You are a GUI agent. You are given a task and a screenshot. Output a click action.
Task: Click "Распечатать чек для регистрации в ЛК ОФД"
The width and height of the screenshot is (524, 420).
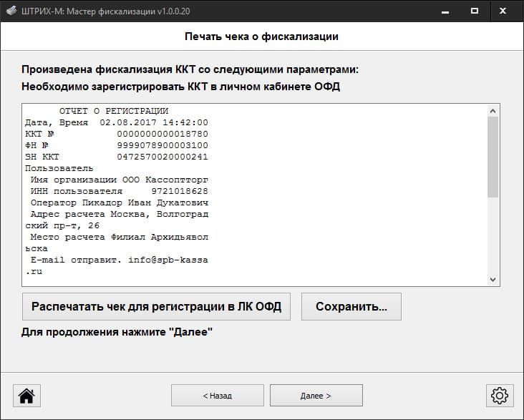point(156,307)
